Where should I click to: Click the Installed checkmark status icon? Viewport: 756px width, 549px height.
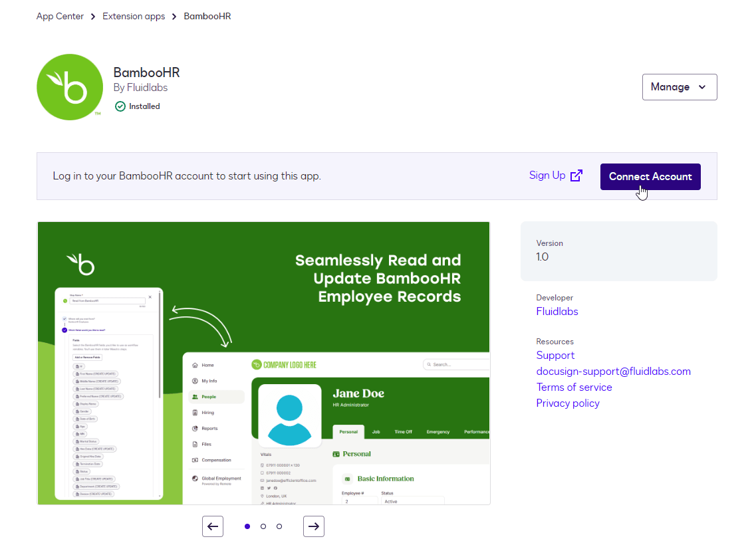[120, 106]
